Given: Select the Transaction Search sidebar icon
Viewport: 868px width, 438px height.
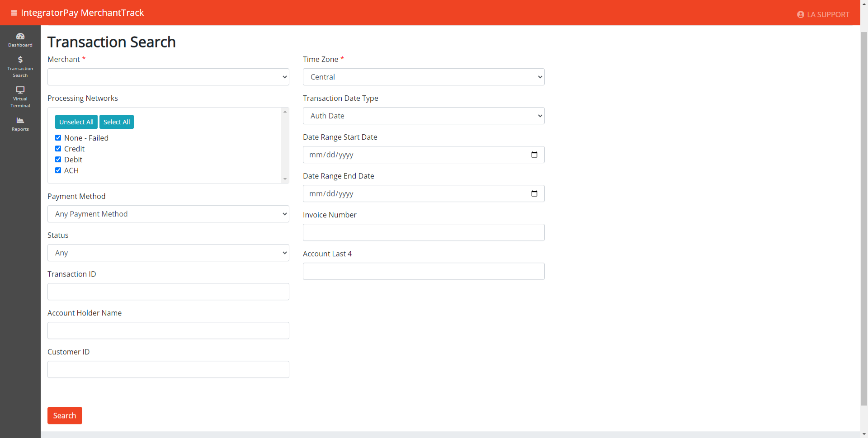Looking at the screenshot, I should pos(20,66).
